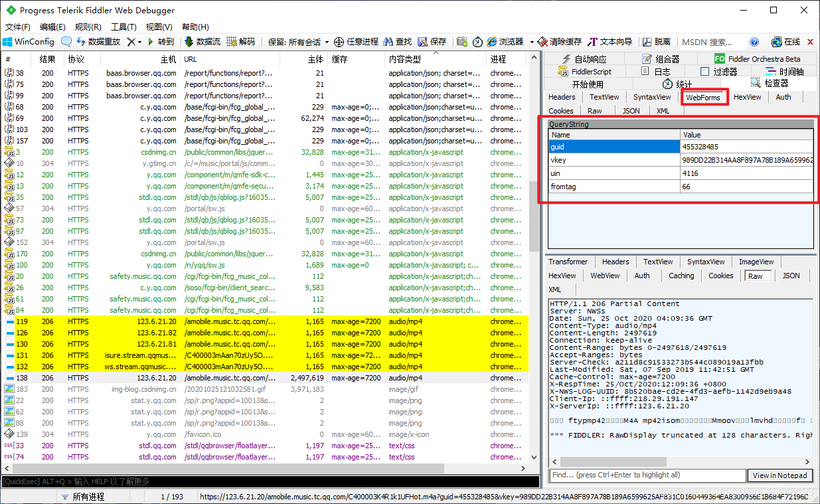Image resolution: width=820 pixels, height=504 pixels.
Task: Click the WinConfig toolbar button
Action: (x=29, y=41)
